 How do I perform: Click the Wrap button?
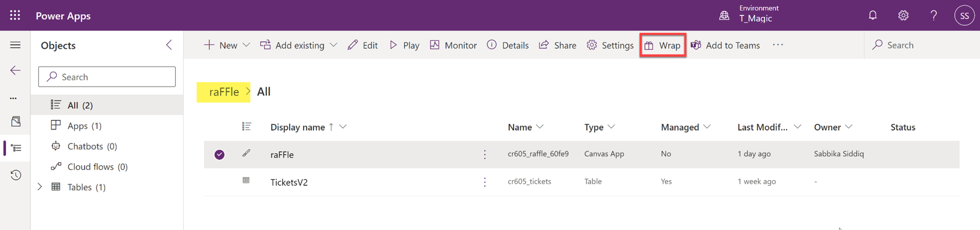[x=662, y=45]
